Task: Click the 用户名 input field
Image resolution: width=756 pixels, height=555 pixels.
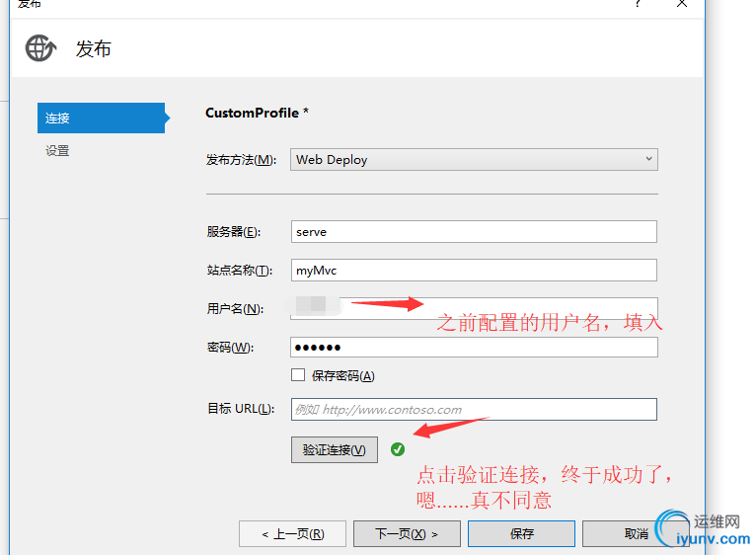Action: tap(474, 308)
